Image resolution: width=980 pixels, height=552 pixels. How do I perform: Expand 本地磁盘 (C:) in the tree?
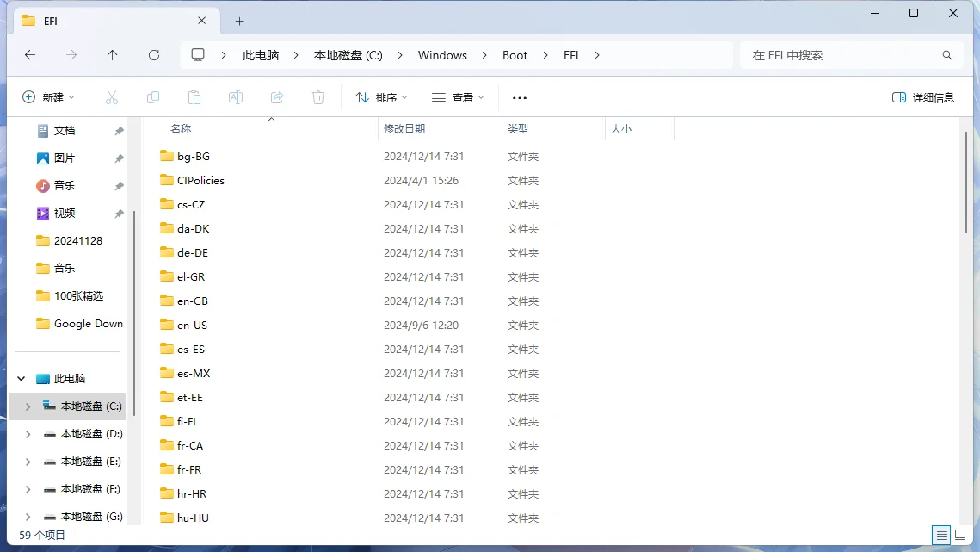[x=28, y=406]
